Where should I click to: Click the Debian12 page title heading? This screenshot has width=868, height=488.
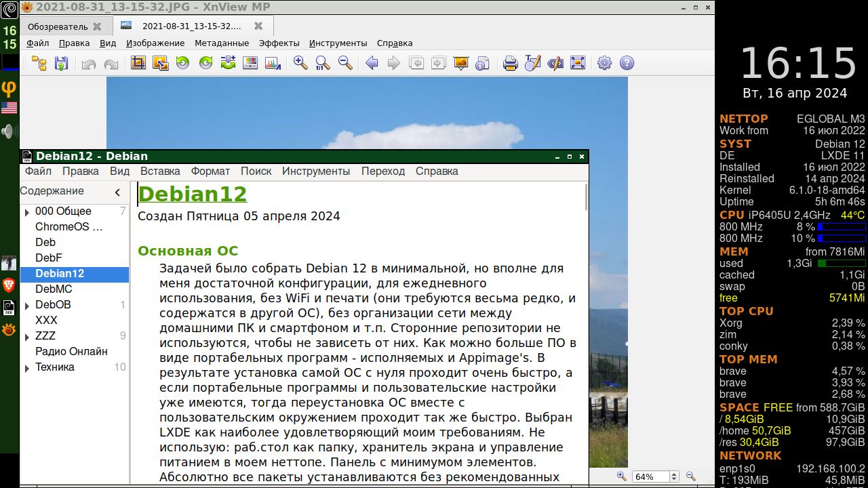193,194
